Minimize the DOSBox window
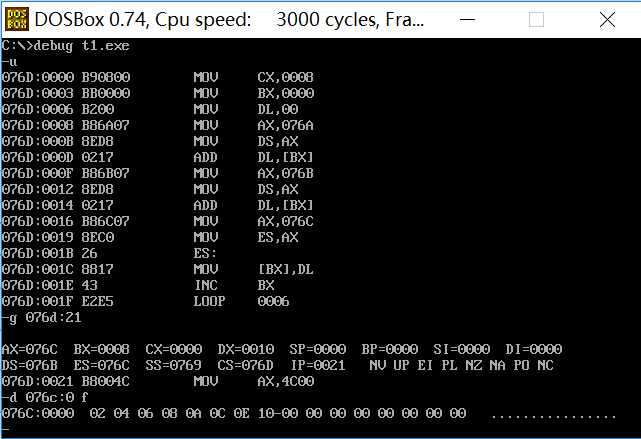Viewport: 641px width, 439px height. (467, 19)
